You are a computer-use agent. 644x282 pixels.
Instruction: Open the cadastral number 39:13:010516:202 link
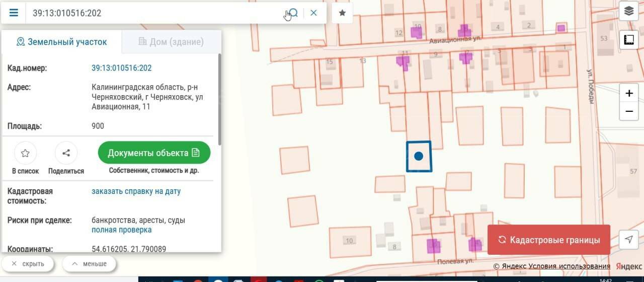click(121, 68)
